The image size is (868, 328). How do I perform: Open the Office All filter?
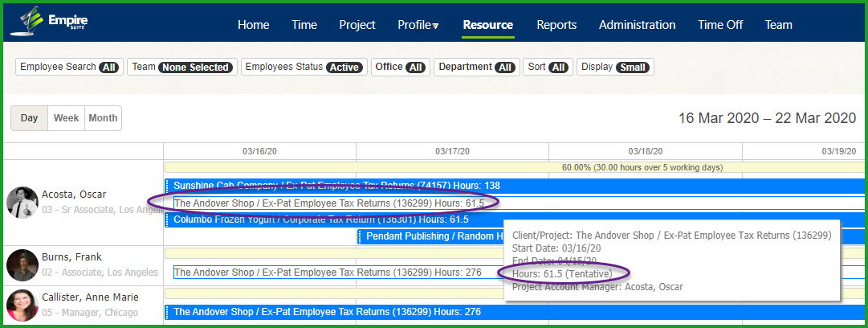(x=400, y=67)
